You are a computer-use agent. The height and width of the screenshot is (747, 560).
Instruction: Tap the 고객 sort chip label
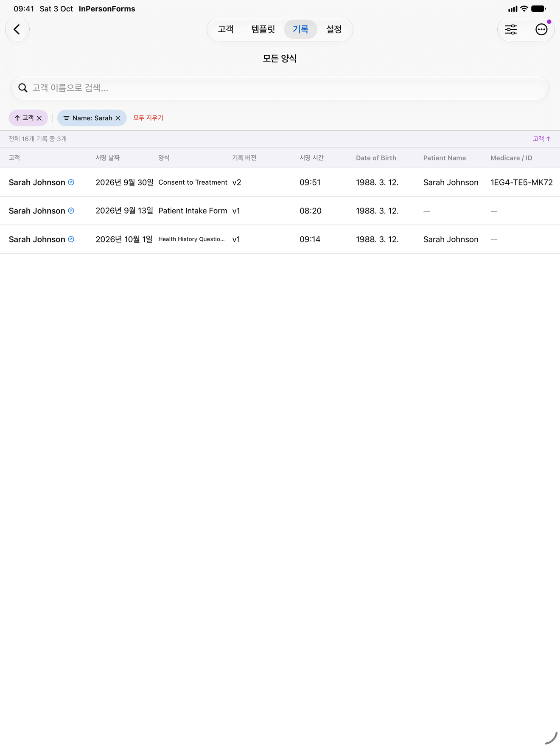[28, 118]
